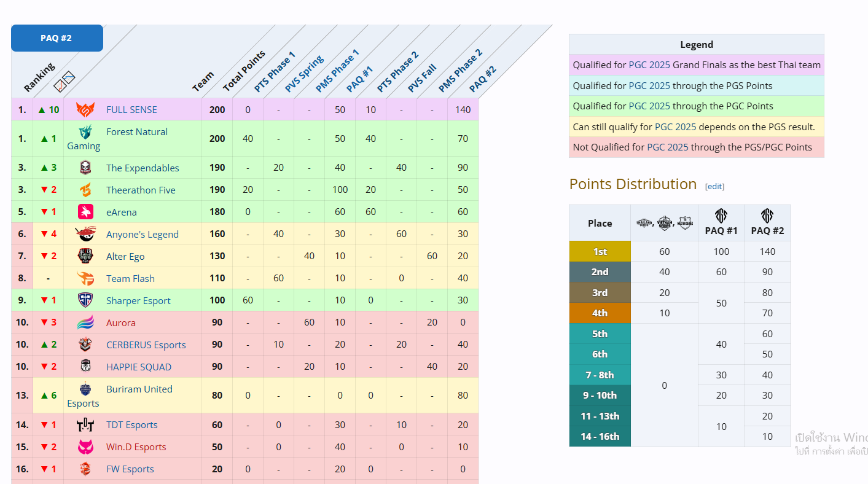This screenshot has height=484, width=868.
Task: Click the edit link beside Points Distribution
Action: (x=714, y=186)
